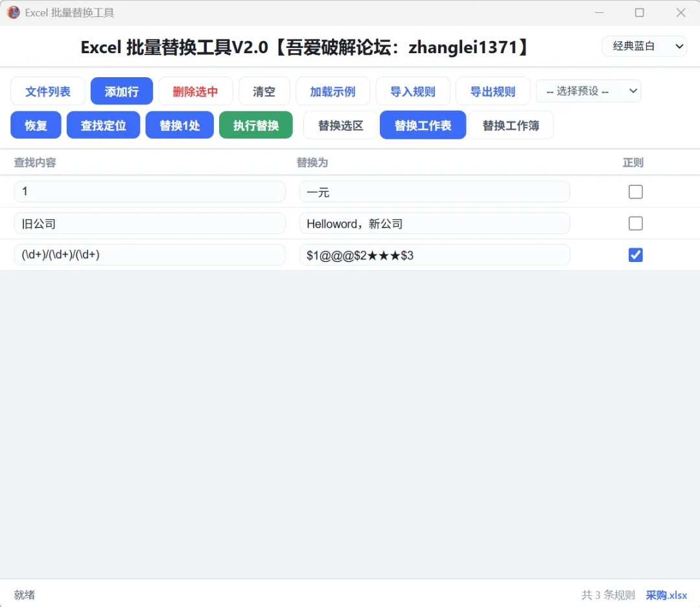Viewport: 700px width, 607px height.
Task: Click the 查找内容 column header
Action: (x=35, y=163)
